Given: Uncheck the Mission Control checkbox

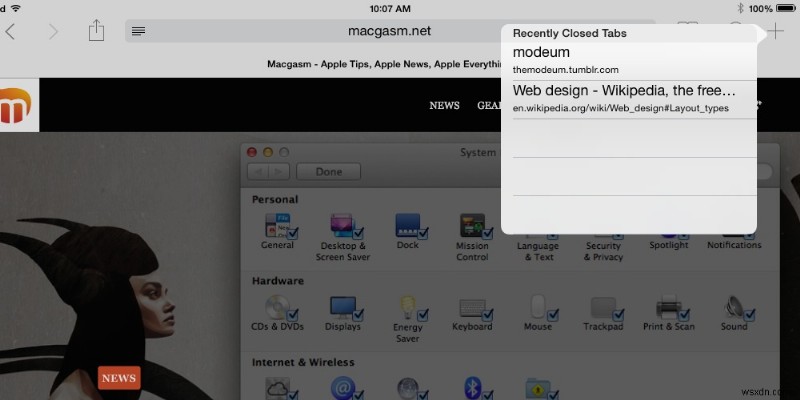Looking at the screenshot, I should point(488,234).
